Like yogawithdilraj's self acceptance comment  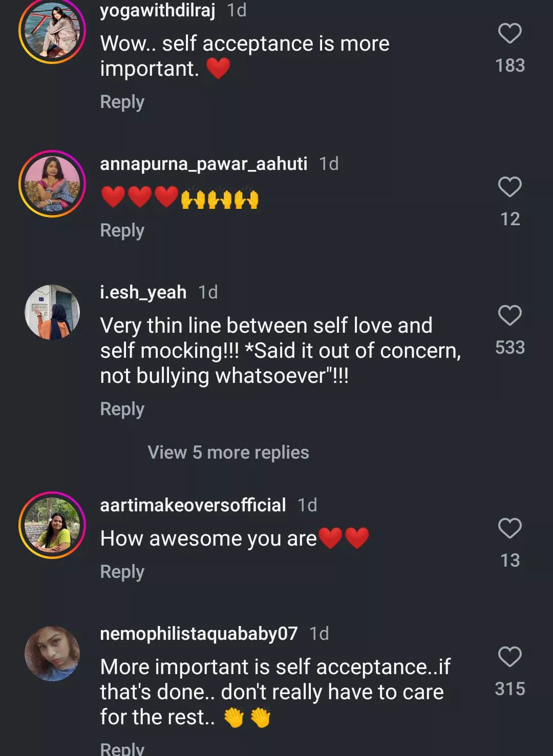(509, 34)
